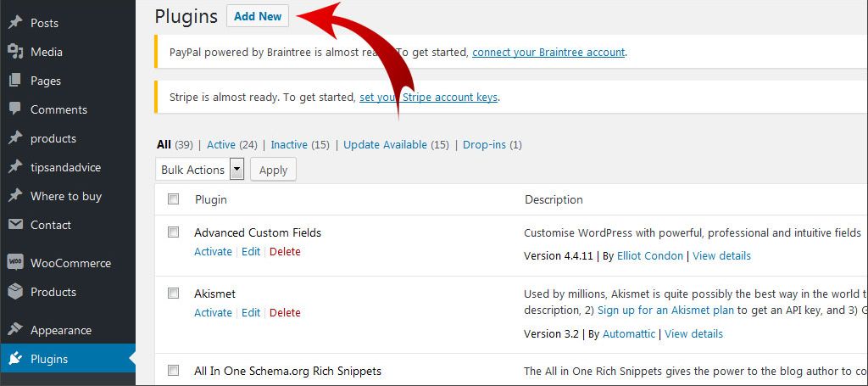Click the WooCommerce logo icon
868x386 pixels.
tap(14, 263)
